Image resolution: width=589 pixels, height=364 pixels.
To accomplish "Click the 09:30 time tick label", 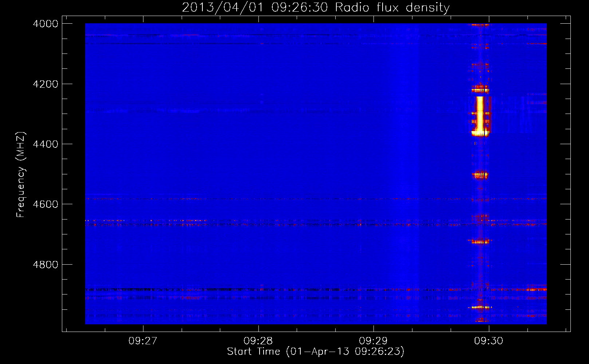I will pos(489,341).
